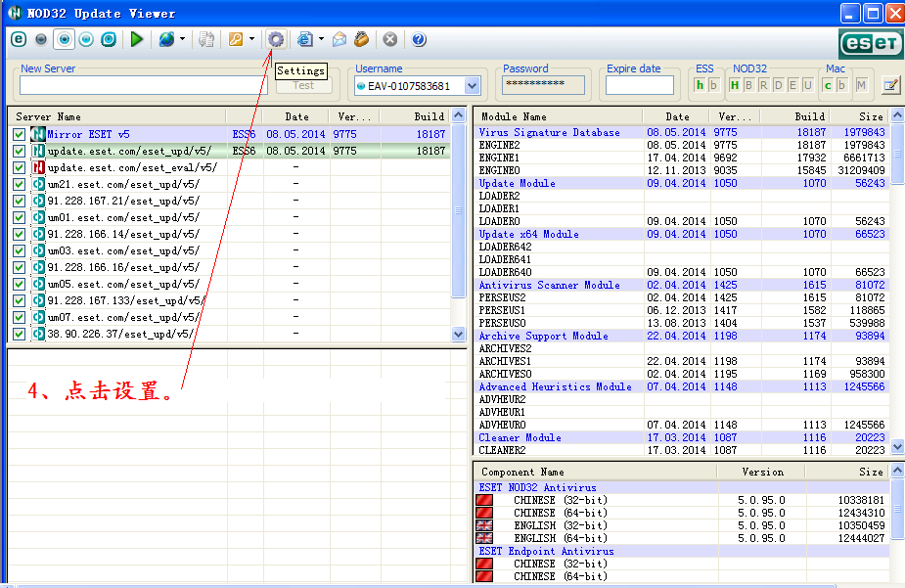Click the 'D' icon in NOD32 group
This screenshot has height=588, width=905.
point(778,85)
